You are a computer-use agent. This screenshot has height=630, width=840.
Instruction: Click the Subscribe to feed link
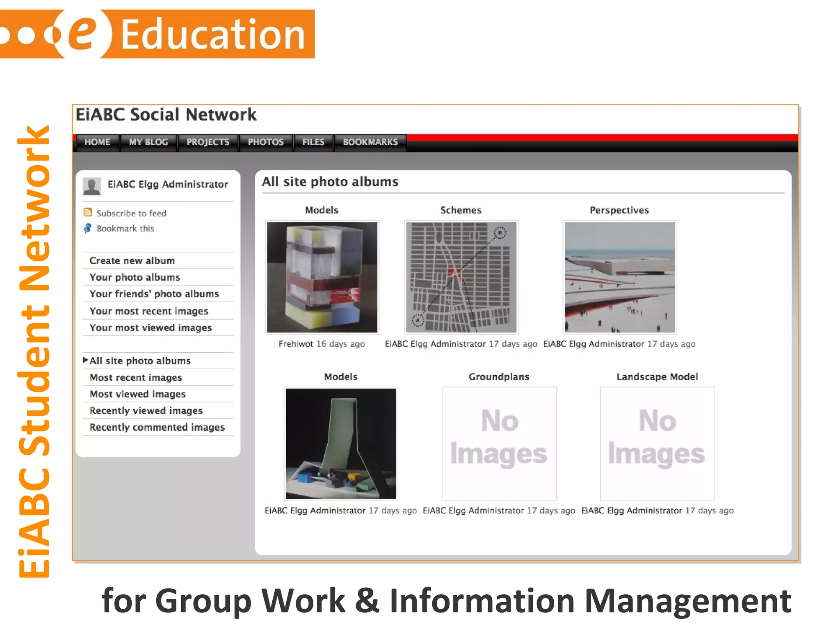[x=131, y=213]
